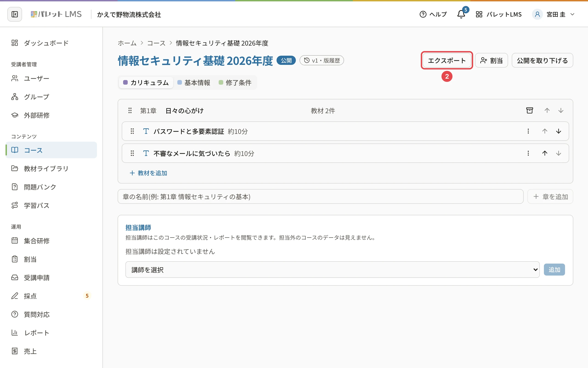Open 学習パス in the sidebar
The image size is (588, 368).
coord(51,205)
